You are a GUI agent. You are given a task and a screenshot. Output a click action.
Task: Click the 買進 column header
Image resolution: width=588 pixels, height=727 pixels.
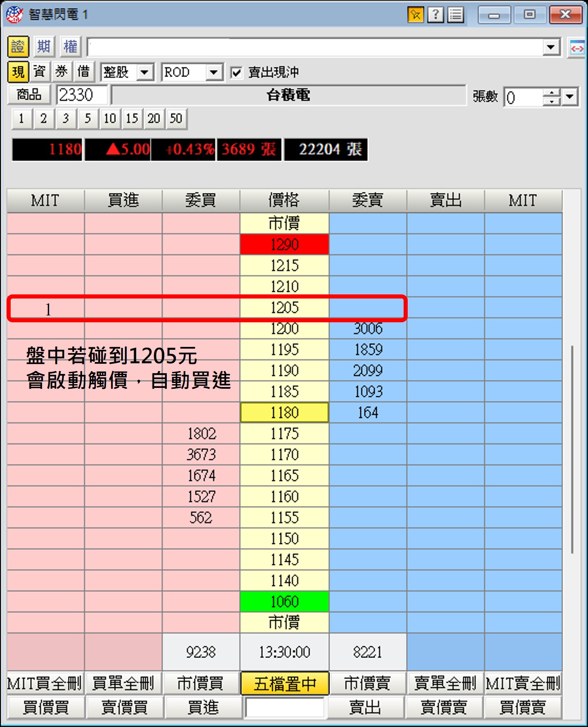click(123, 201)
